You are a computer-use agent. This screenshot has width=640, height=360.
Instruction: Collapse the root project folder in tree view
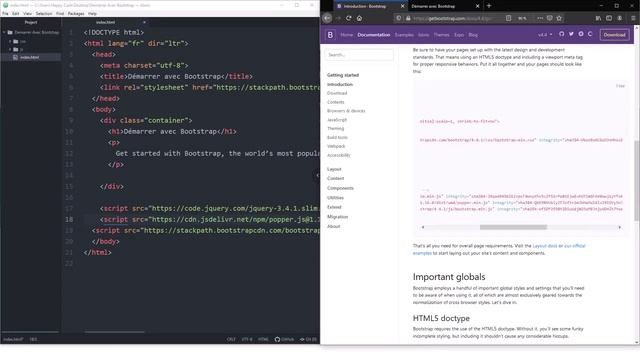coord(4,32)
